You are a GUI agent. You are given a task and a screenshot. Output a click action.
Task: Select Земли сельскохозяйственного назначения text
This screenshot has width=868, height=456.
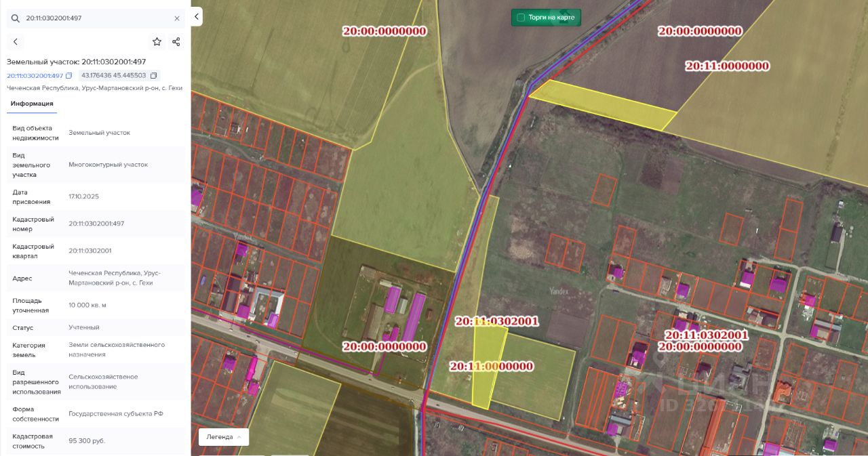(117, 350)
